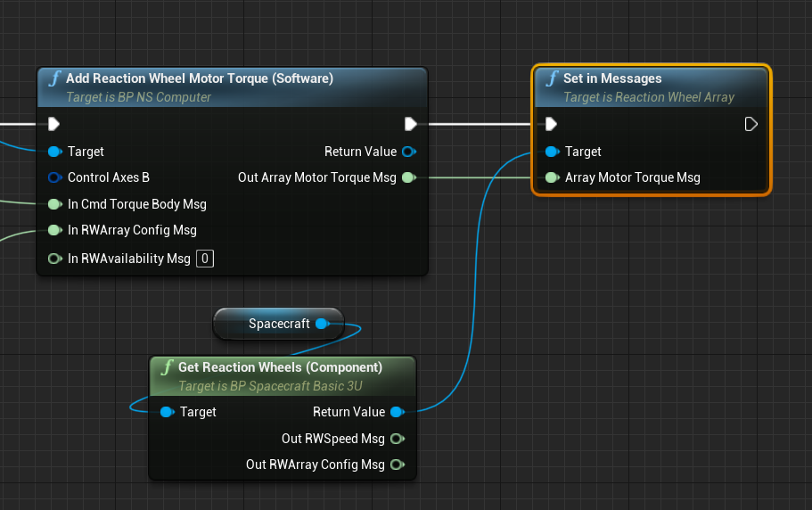Click the Spacecraft variable output pin
Viewport: 812px width, 510px height.
(323, 324)
